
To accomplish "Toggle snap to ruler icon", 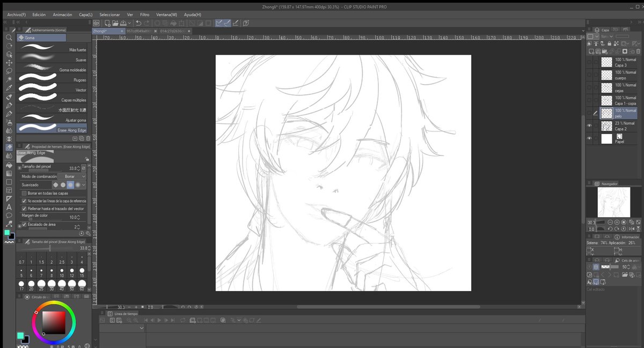I will [x=219, y=23].
